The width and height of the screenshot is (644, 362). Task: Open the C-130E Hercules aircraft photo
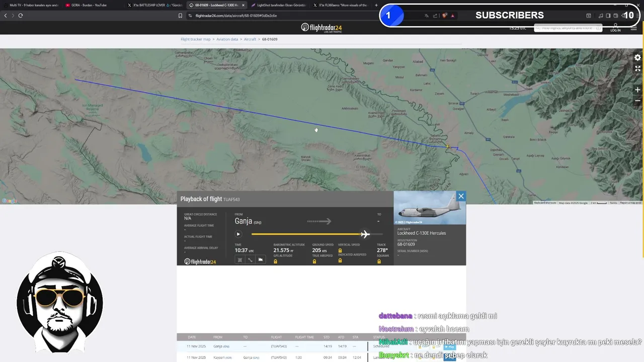pyautogui.click(x=430, y=208)
